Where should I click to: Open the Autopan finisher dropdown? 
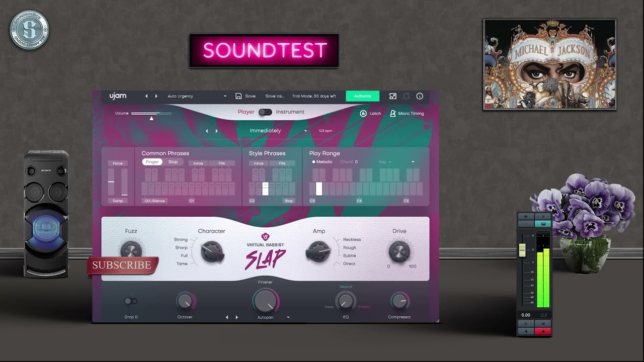point(288,317)
